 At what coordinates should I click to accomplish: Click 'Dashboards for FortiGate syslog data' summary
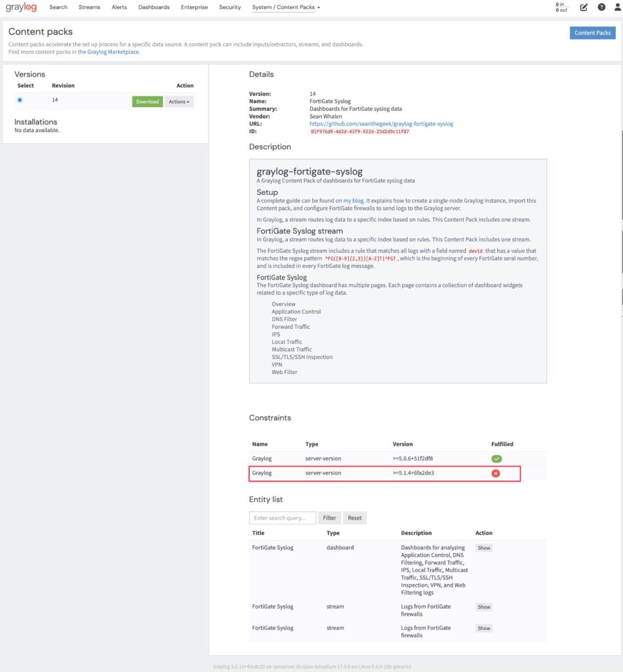[x=356, y=109]
